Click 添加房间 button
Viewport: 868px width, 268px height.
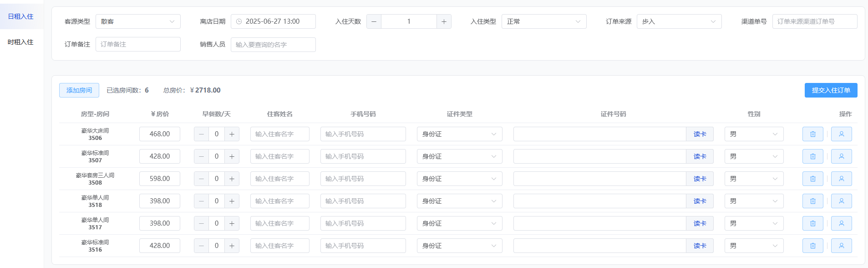[79, 90]
